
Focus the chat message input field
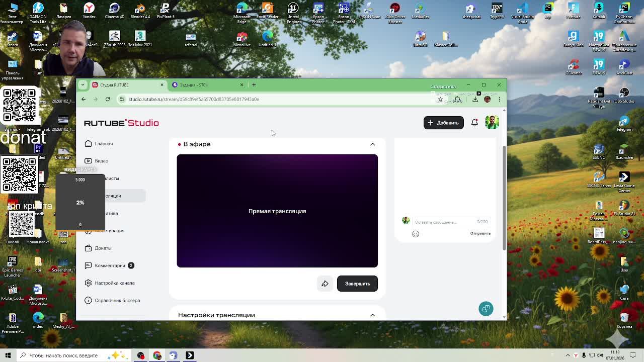click(445, 222)
